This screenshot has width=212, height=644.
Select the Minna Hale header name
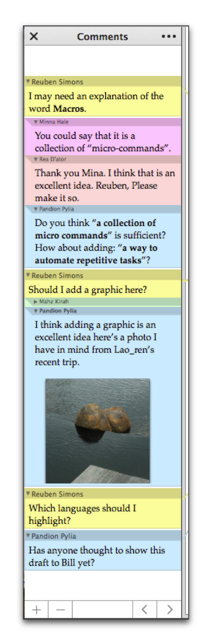[54, 122]
